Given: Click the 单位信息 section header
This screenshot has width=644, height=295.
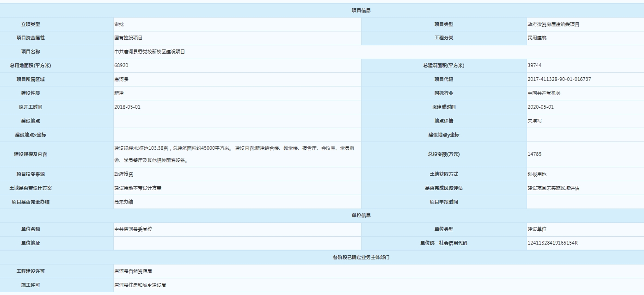Looking at the screenshot, I should [x=361, y=215].
